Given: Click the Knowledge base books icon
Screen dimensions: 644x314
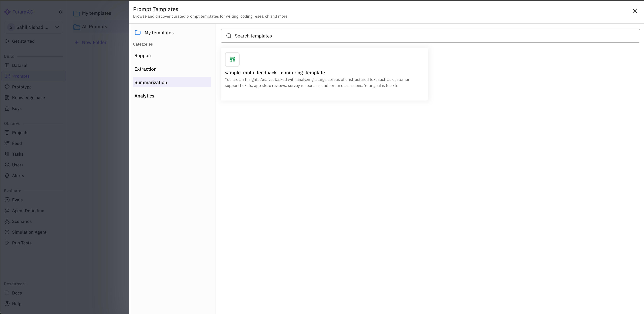Looking at the screenshot, I should (7, 98).
